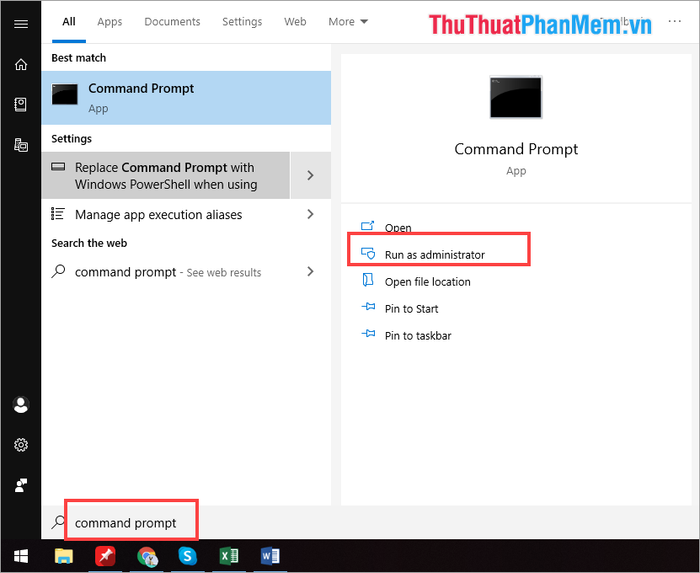Switch to the Apps tab

pos(110,21)
